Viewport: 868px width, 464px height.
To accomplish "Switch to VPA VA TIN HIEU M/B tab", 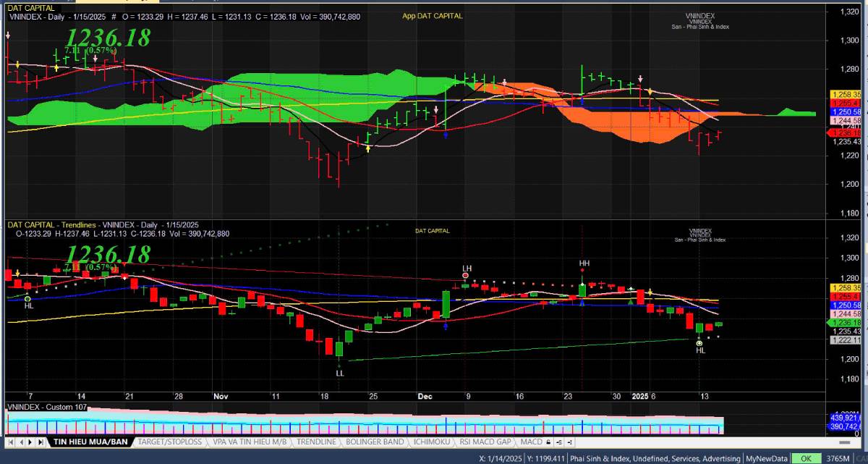I will point(248,441).
